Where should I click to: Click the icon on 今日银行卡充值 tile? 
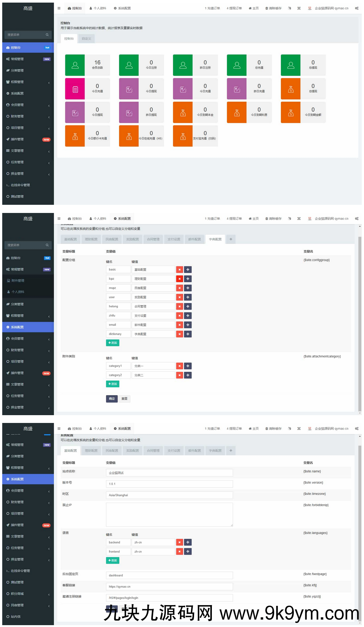pos(75,137)
